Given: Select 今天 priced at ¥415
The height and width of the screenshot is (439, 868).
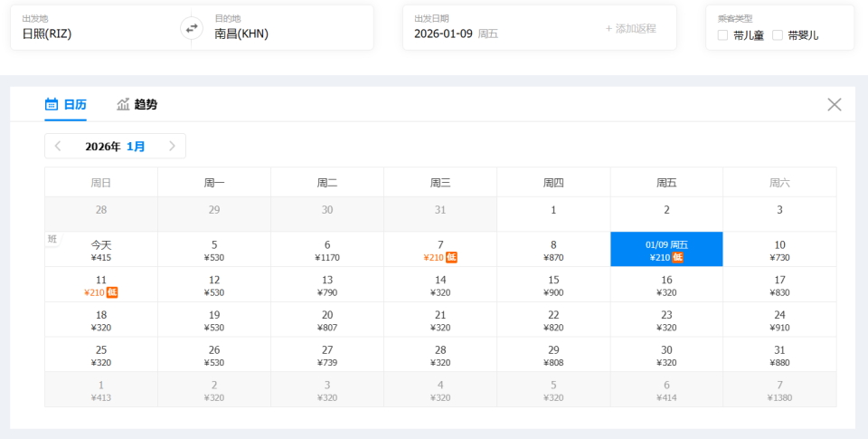Looking at the screenshot, I should pos(101,250).
